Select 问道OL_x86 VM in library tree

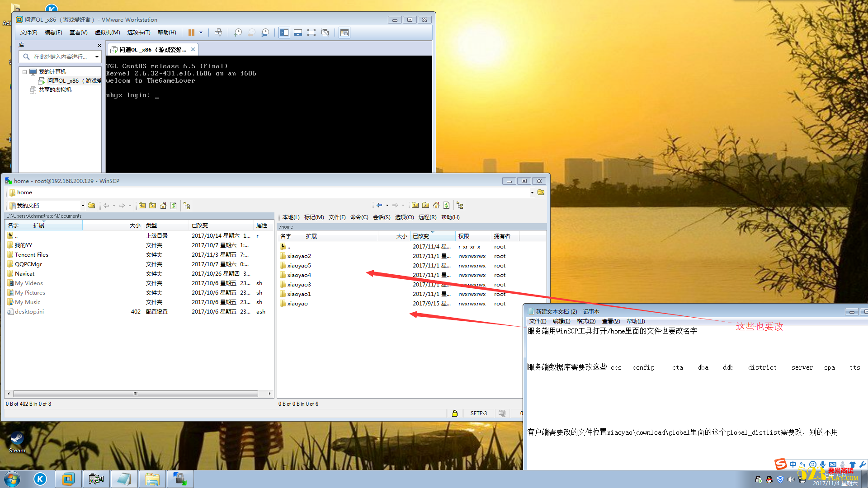click(70, 81)
